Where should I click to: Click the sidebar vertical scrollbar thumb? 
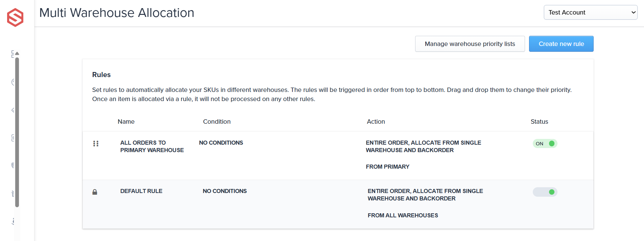click(17, 132)
